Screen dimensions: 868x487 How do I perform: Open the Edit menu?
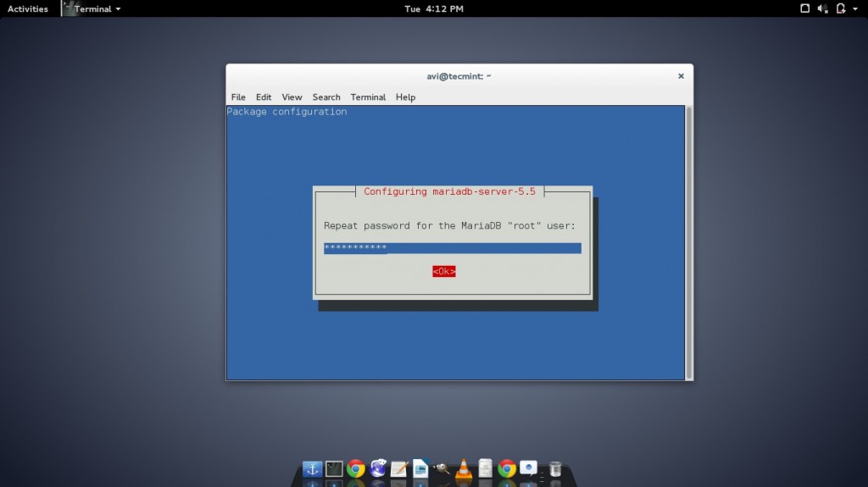(264, 97)
